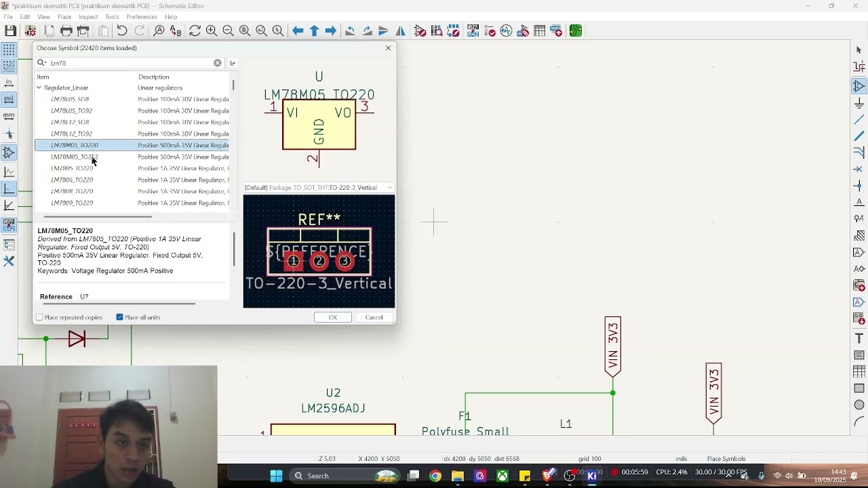868x488 pixels.
Task: Select the Add Rectangle tool
Action: click(x=859, y=388)
